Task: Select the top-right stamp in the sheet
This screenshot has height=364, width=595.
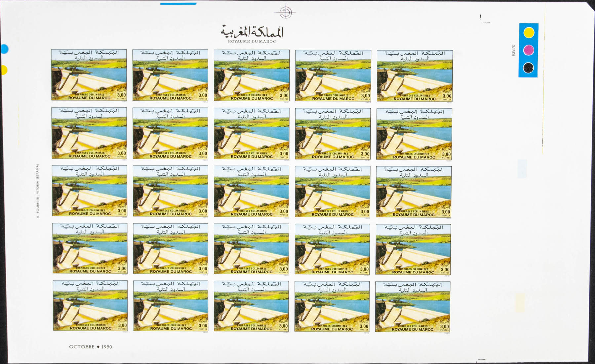Action: pos(415,76)
